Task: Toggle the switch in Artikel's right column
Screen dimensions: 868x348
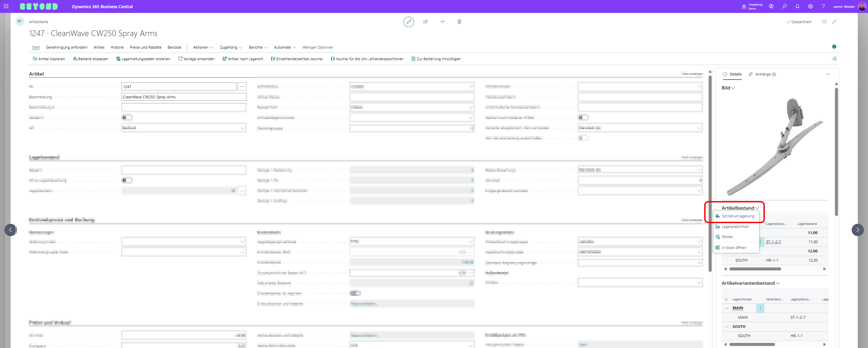Action: (x=583, y=117)
